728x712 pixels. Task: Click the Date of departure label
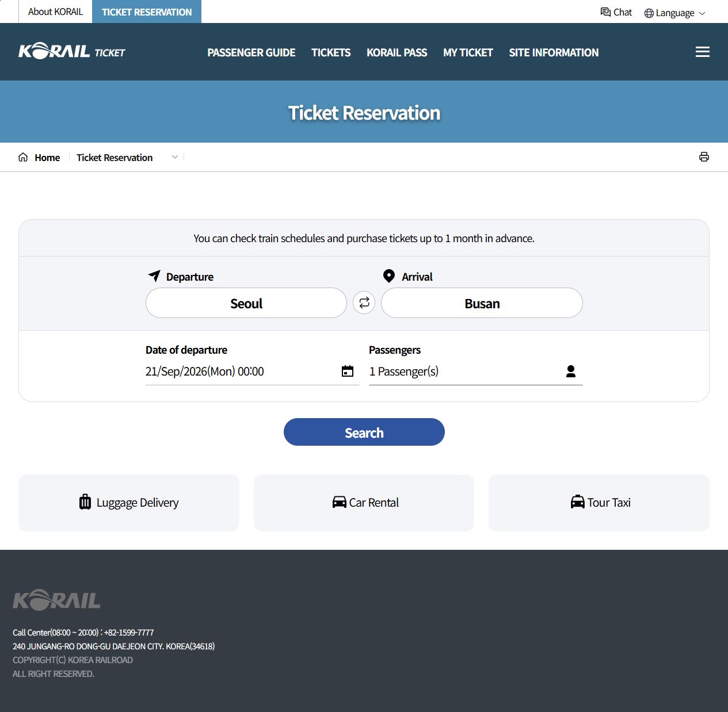click(186, 350)
